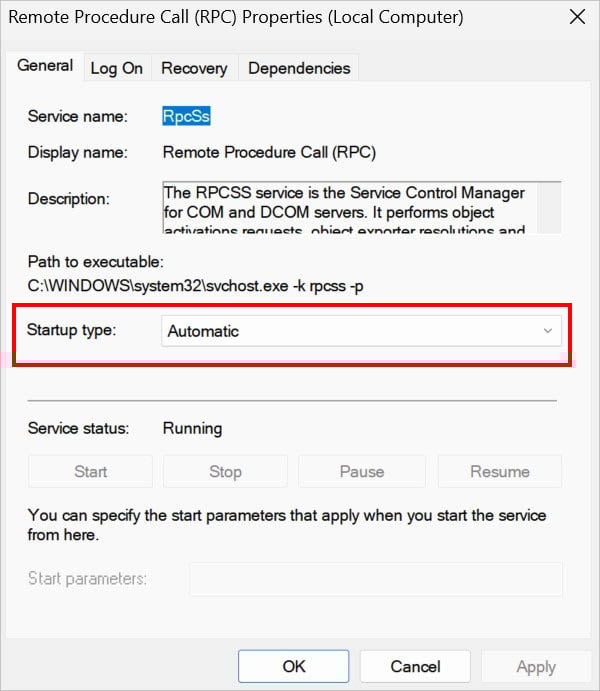Dismiss the dialog with Cancel
The height and width of the screenshot is (691, 600).
pyautogui.click(x=415, y=666)
